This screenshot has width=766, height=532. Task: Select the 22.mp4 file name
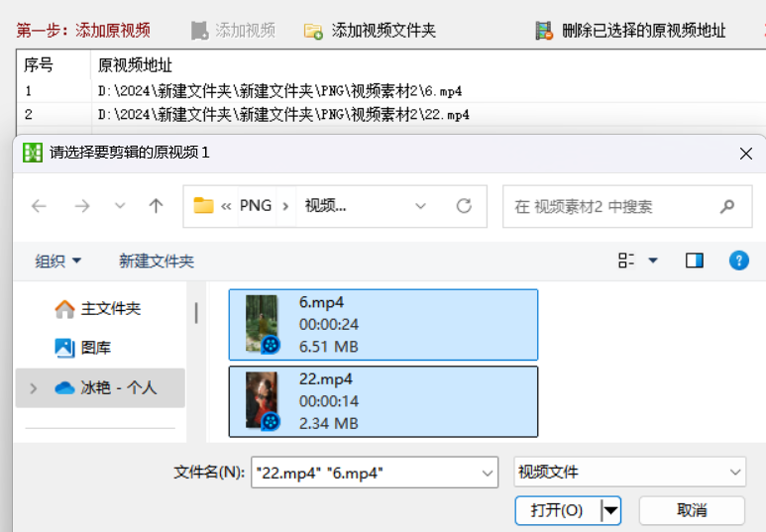[x=325, y=379]
